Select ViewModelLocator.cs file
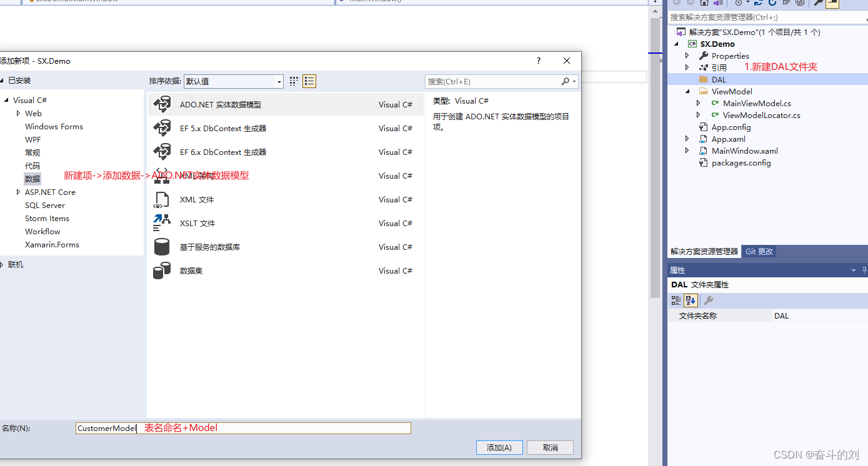The height and width of the screenshot is (466, 868). [x=761, y=115]
